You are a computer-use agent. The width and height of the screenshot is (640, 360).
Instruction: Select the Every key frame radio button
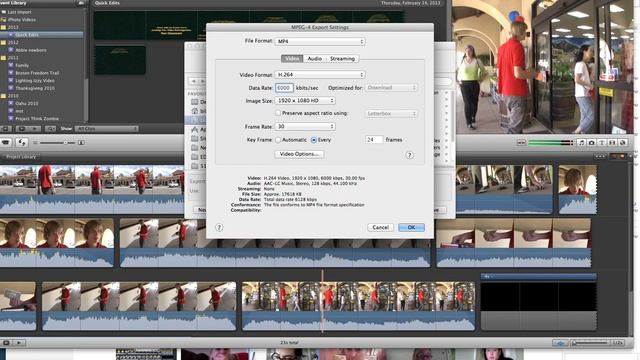coord(313,140)
